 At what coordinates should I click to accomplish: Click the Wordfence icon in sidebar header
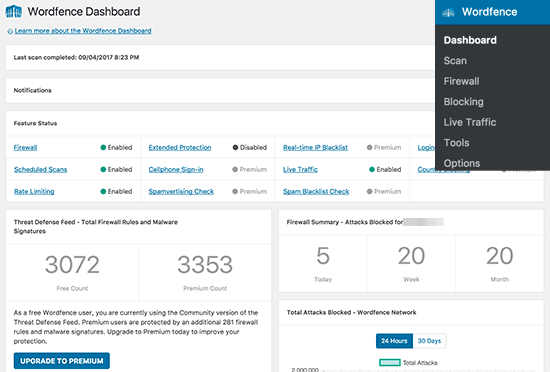(x=448, y=13)
